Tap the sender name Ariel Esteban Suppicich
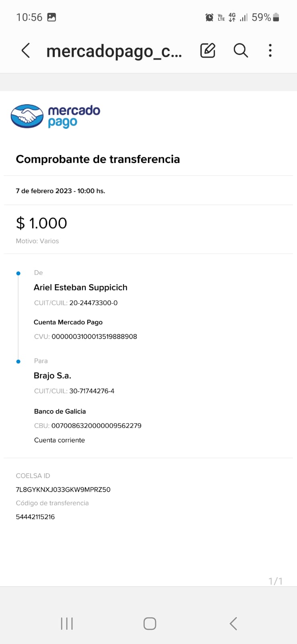This screenshot has width=297, height=644. click(x=80, y=287)
